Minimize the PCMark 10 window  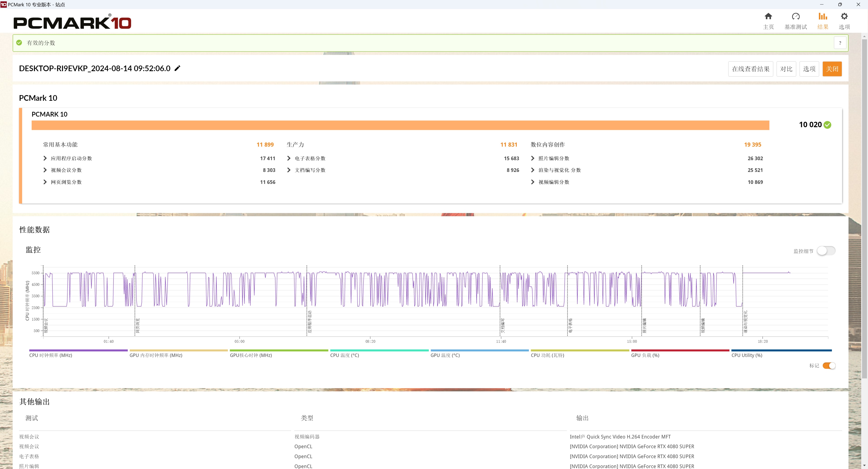click(x=821, y=4)
